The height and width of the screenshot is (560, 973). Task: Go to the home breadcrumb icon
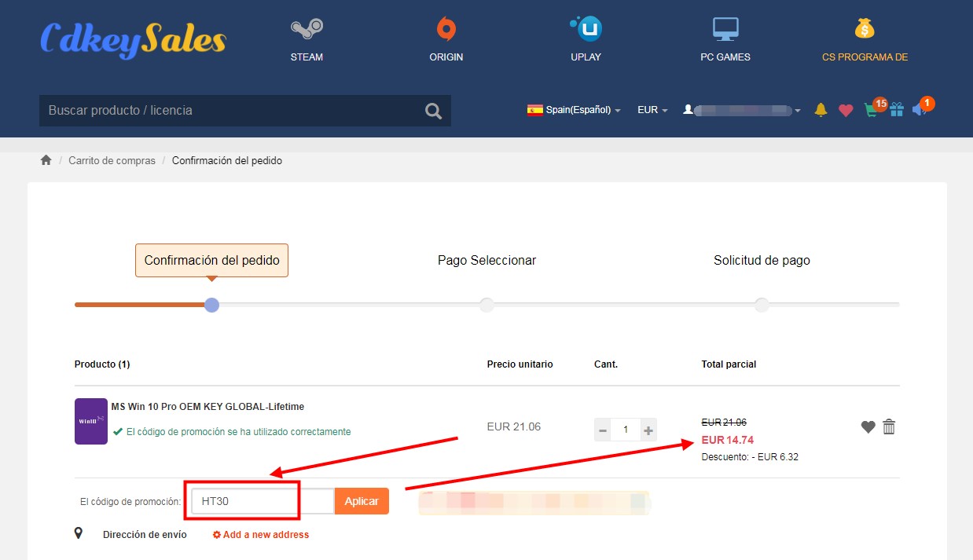(x=46, y=160)
